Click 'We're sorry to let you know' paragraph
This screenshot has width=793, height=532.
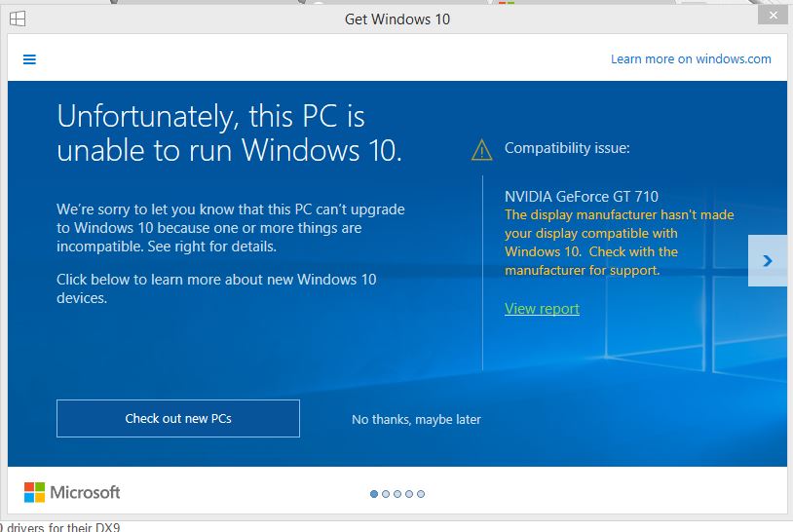point(231,228)
